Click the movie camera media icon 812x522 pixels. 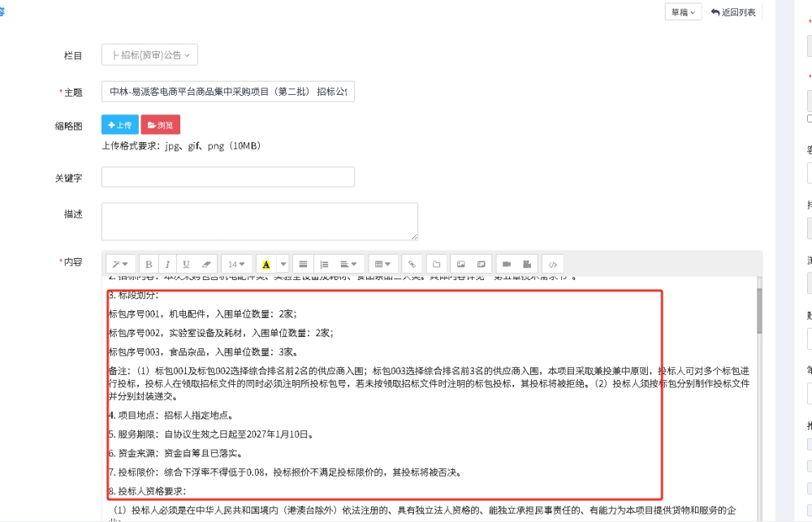click(527, 264)
